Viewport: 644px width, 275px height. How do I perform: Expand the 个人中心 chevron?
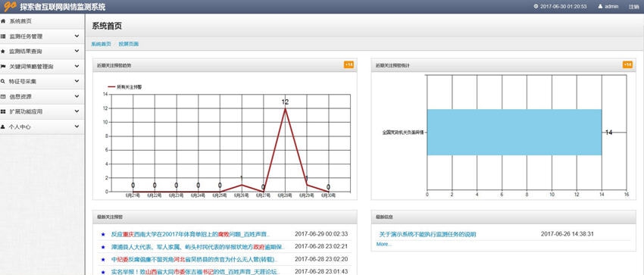pyautogui.click(x=77, y=127)
